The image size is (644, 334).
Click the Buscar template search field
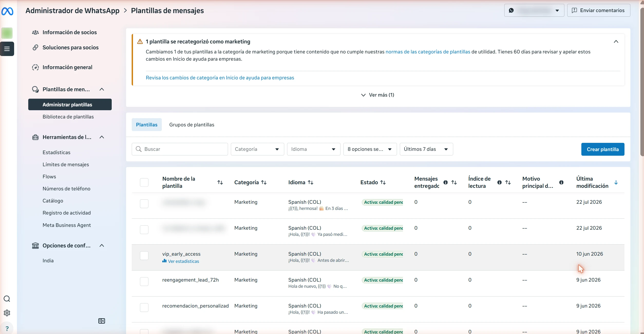coord(180,149)
